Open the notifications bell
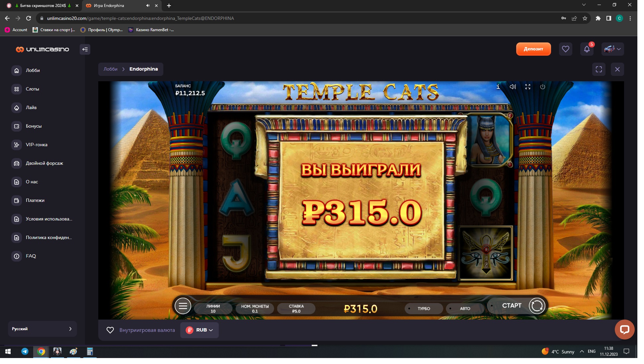The image size is (644, 364). 587,49
